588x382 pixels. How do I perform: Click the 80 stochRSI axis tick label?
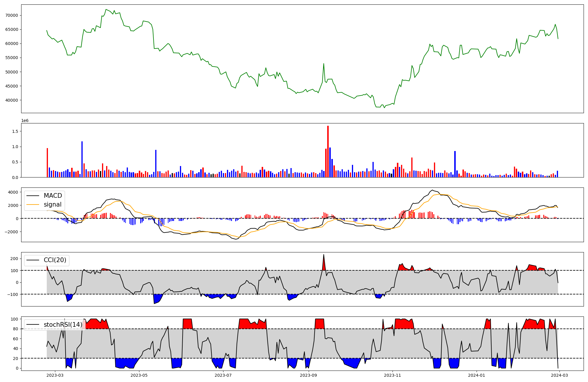(x=15, y=329)
